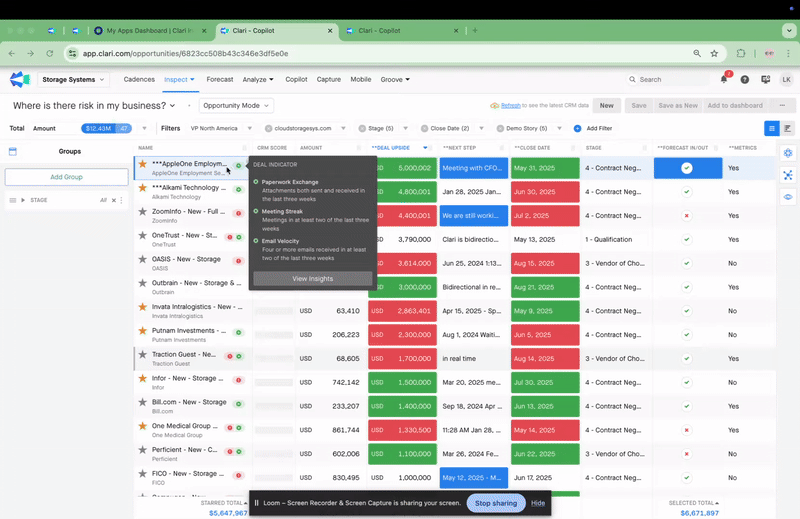Viewport: 800px width, 519px height.
Task: Click the Add Group button
Action: pos(66,177)
